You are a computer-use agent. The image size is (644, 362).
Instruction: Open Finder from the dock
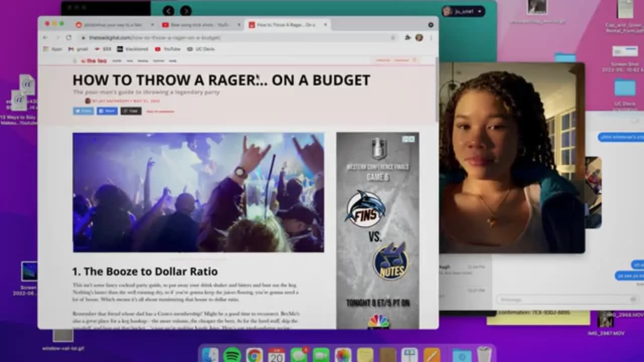[x=210, y=355]
